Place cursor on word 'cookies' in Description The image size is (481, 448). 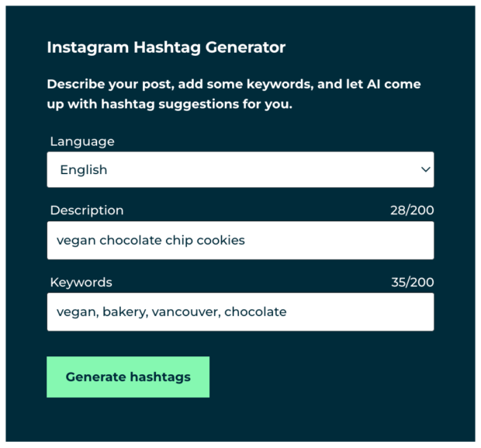coord(220,240)
